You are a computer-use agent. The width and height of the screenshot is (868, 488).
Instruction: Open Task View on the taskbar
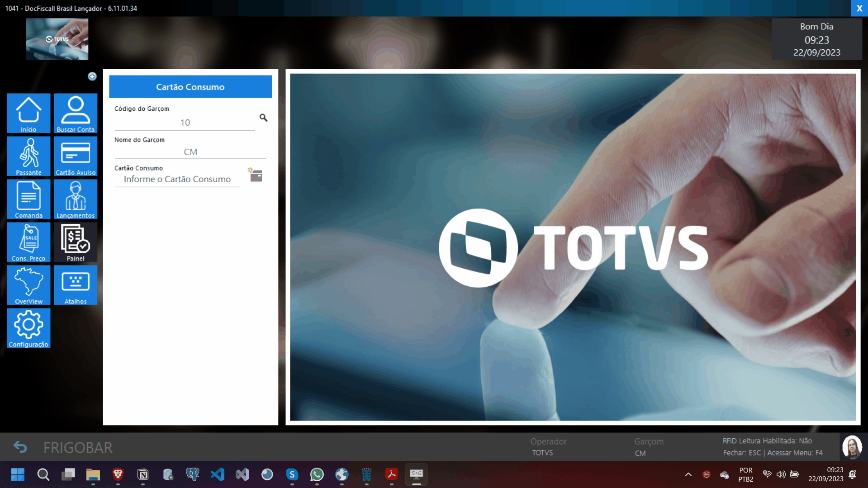[x=68, y=474]
